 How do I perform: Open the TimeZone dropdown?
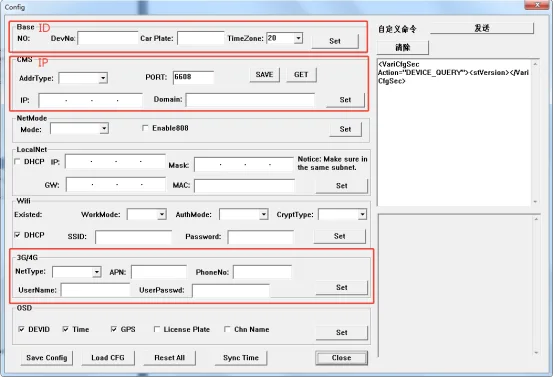298,38
